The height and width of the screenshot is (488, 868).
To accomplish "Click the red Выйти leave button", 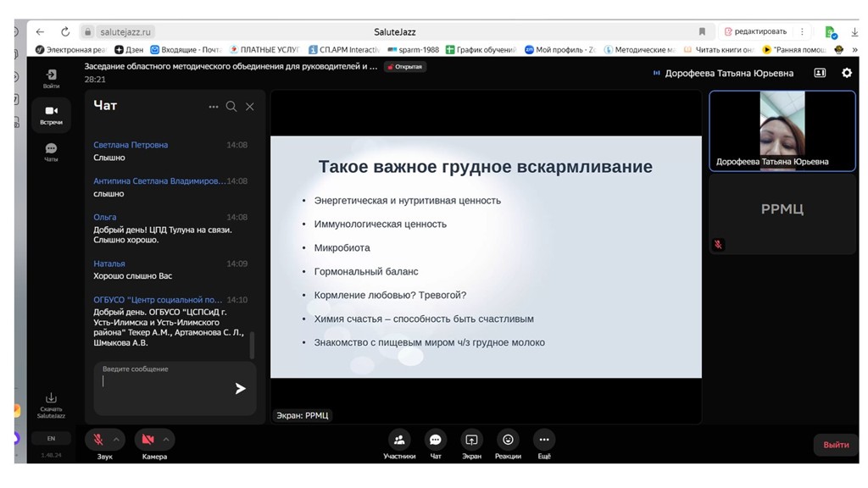I will pyautogui.click(x=835, y=445).
